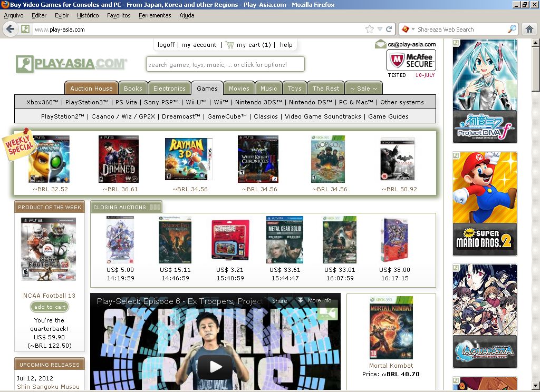Switch to the Auction House tab

pyautogui.click(x=91, y=89)
